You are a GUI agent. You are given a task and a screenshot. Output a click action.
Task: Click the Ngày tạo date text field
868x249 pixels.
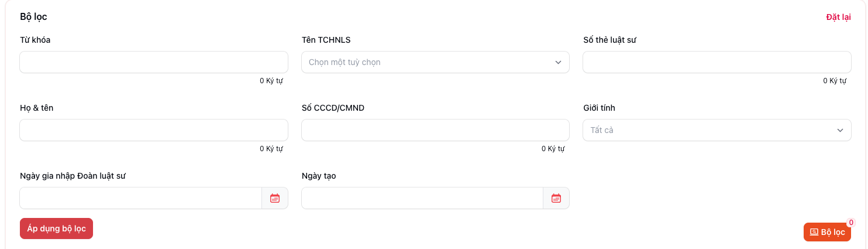[x=422, y=198]
